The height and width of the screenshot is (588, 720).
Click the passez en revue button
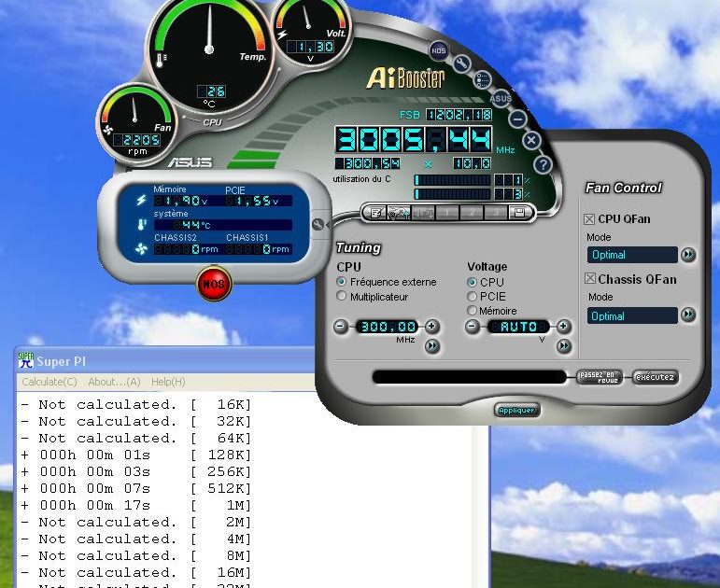tap(600, 377)
